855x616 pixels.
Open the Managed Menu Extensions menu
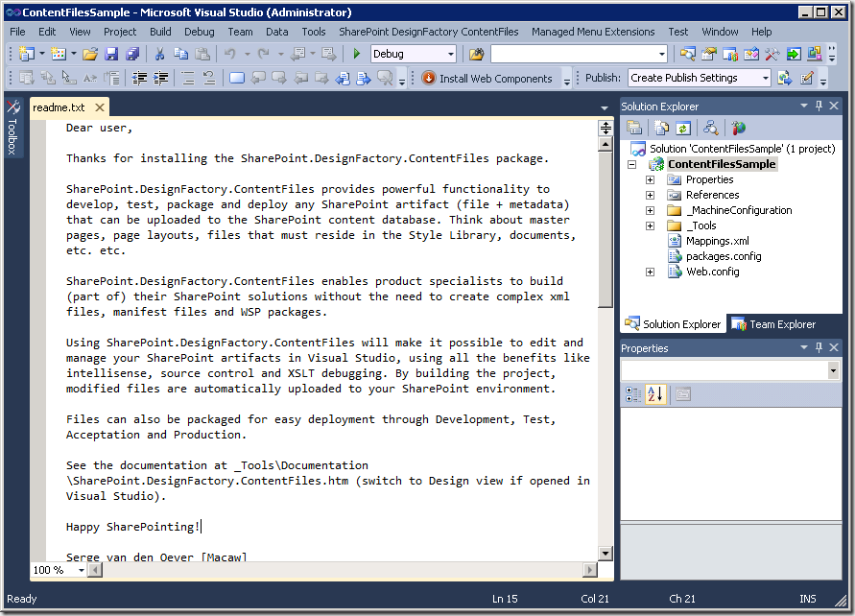point(593,32)
